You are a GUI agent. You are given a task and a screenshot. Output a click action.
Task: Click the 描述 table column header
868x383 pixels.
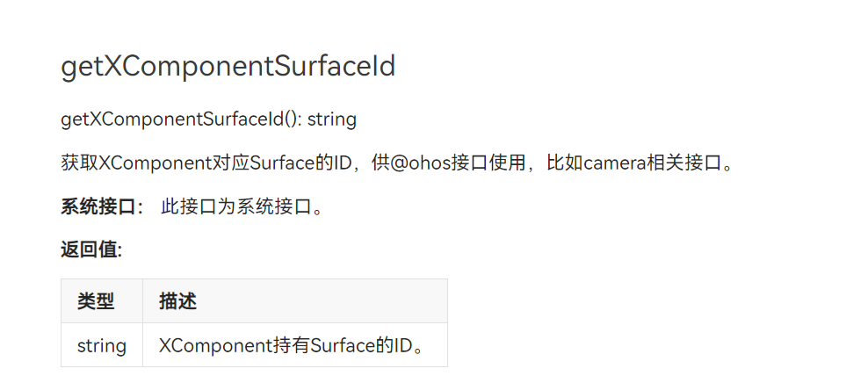(x=177, y=301)
